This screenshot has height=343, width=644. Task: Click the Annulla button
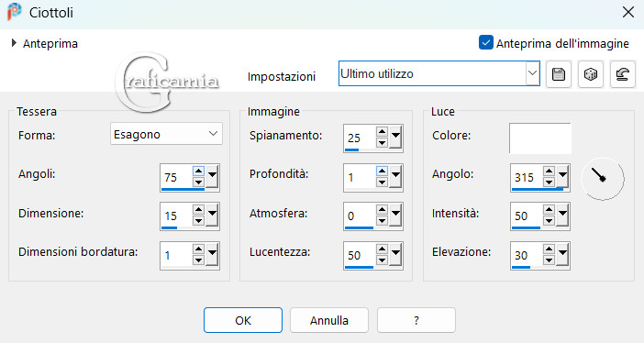329,320
